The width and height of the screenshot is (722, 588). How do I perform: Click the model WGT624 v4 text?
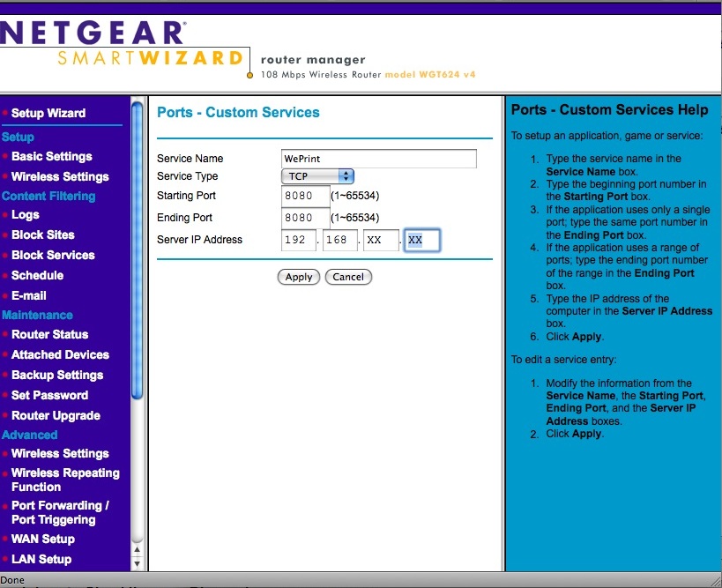(430, 75)
